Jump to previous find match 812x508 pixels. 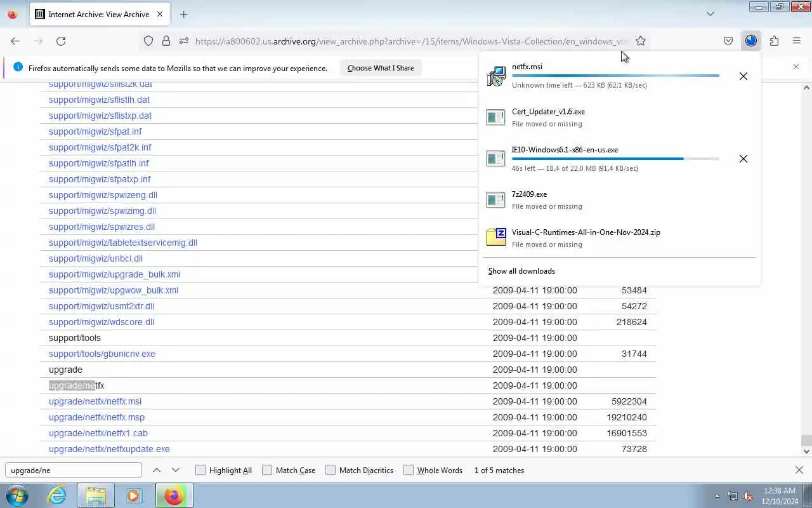pos(157,470)
